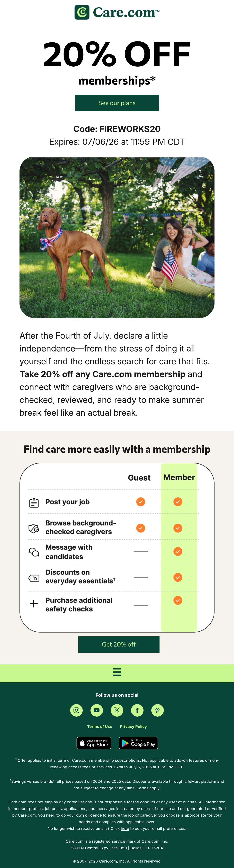
Task: Click the Care.com logo at top
Action: click(117, 12)
